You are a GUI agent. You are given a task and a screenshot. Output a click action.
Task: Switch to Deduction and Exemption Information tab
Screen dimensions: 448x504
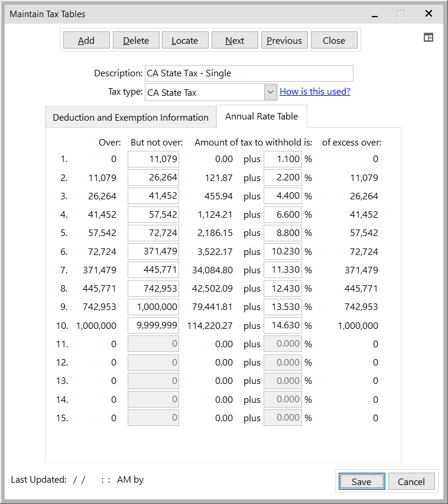(131, 117)
